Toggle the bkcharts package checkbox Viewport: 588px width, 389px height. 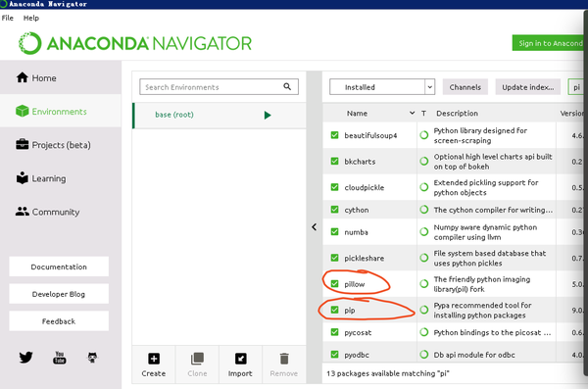[334, 162]
